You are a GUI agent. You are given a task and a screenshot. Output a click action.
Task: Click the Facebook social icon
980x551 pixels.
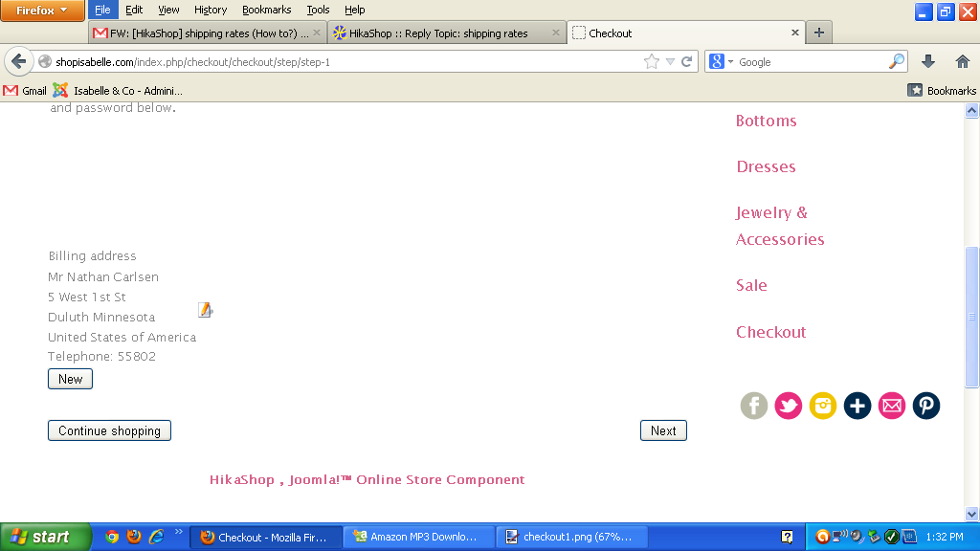(754, 406)
